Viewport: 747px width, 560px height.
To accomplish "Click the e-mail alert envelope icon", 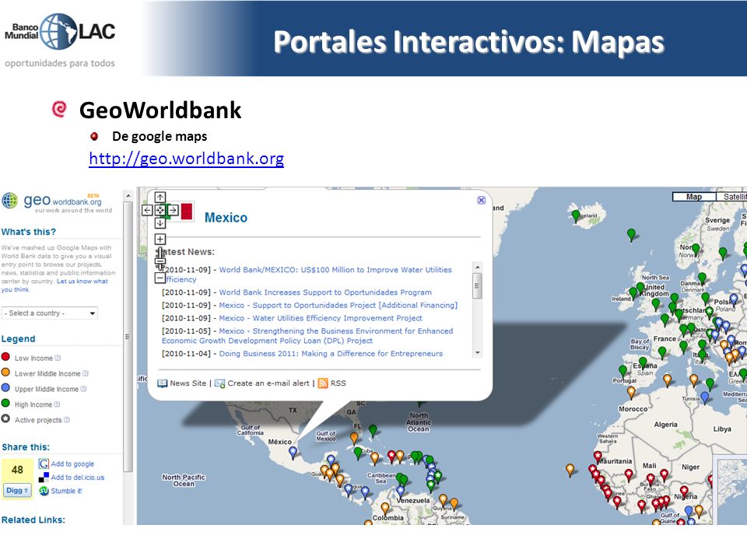I will [x=219, y=383].
